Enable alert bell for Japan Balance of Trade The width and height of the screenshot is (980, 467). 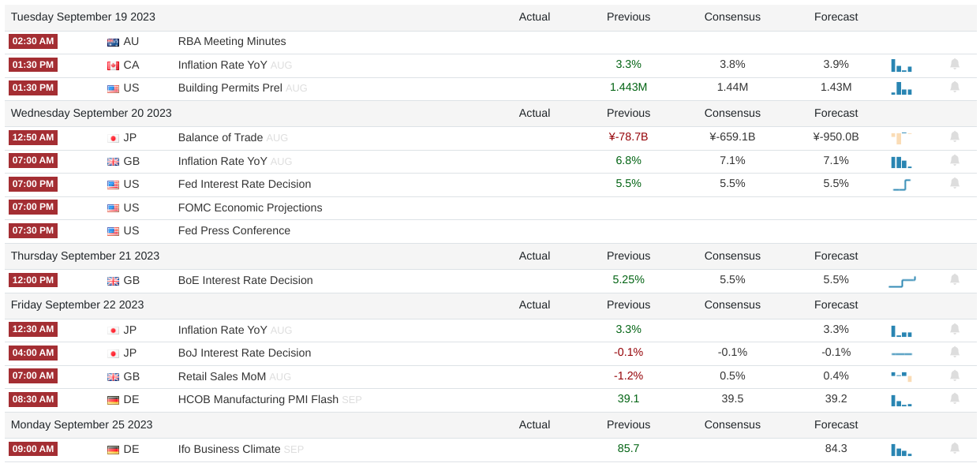click(955, 137)
